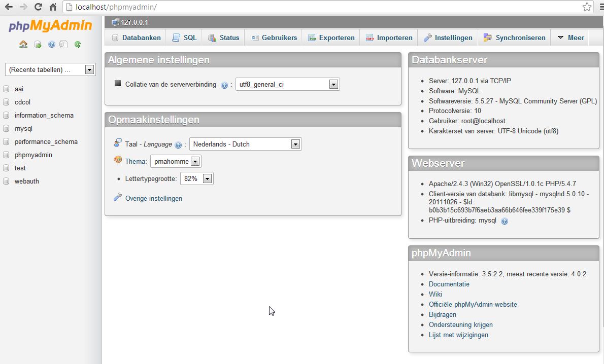The width and height of the screenshot is (604, 364).
Task: Open the 82% font size dropdown
Action: pos(196,178)
